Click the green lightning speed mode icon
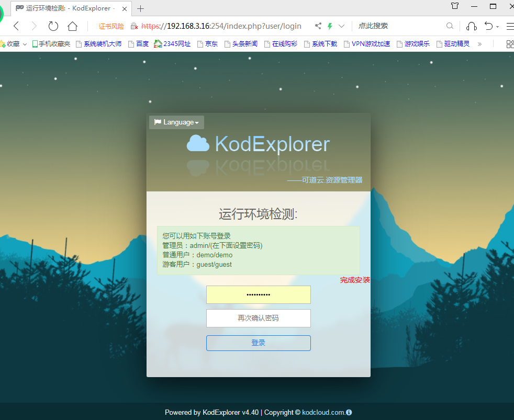Screen dimensions: 514x420 330,26
